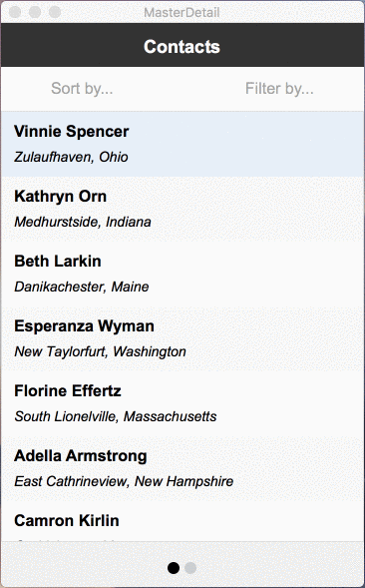Click the Contacts header title
Image resolution: width=365 pixels, height=588 pixels.
(x=182, y=47)
